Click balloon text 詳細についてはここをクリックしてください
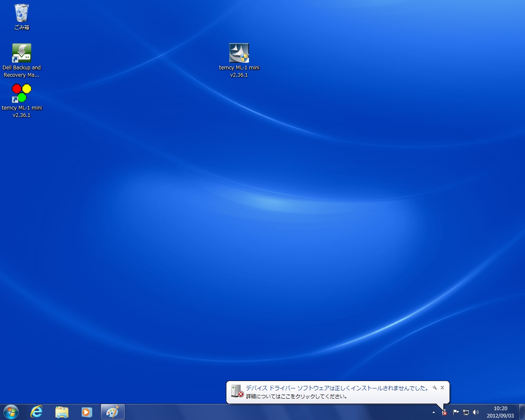This screenshot has height=420, width=525. click(x=297, y=397)
